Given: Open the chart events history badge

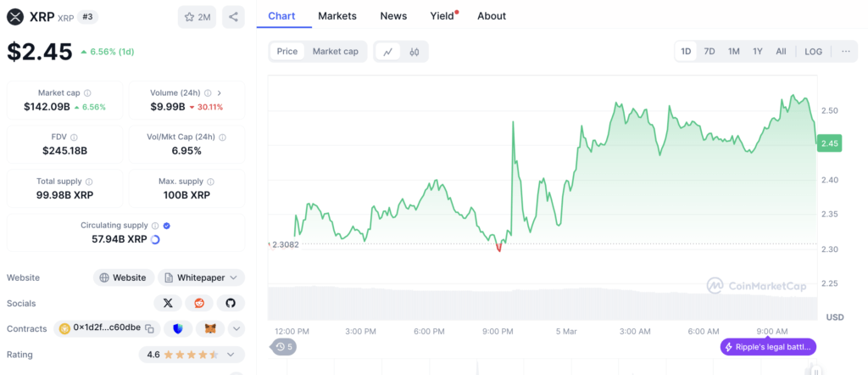Looking at the screenshot, I should point(283,347).
